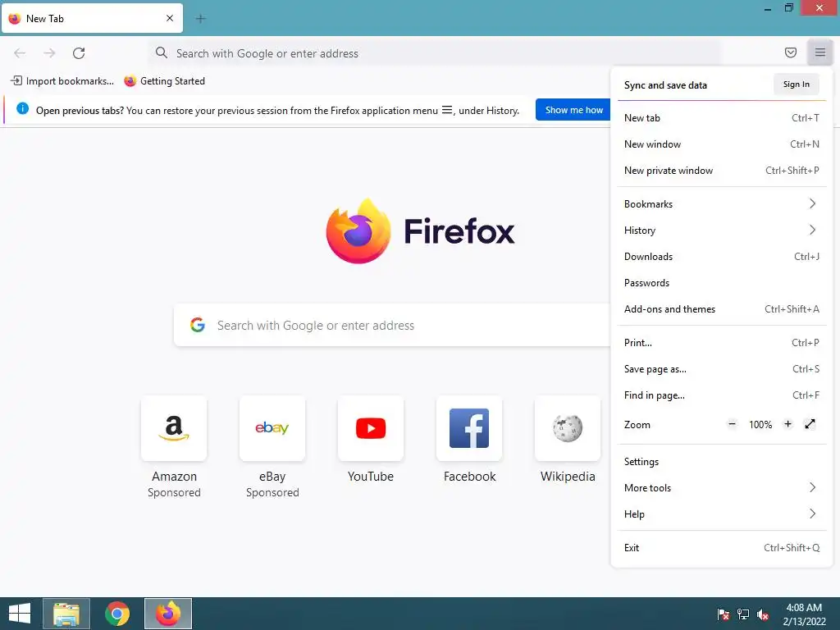Click the Firefox favicon on the New Tab tab
The image size is (840, 630).
15,19
